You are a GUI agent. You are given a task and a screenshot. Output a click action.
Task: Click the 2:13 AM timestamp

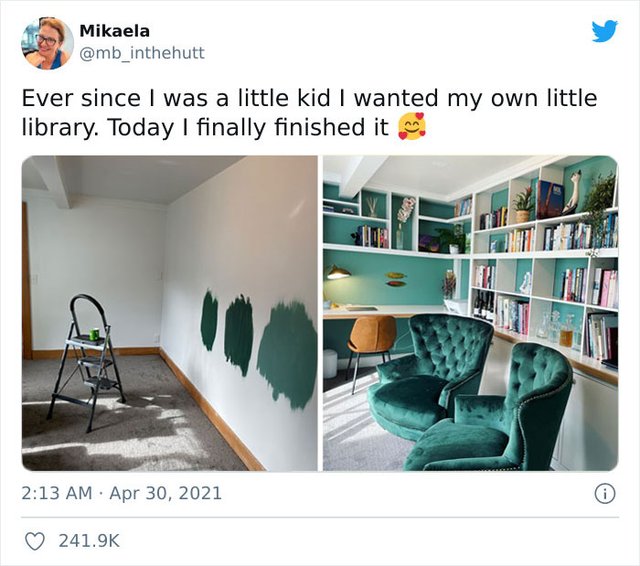click(x=57, y=493)
